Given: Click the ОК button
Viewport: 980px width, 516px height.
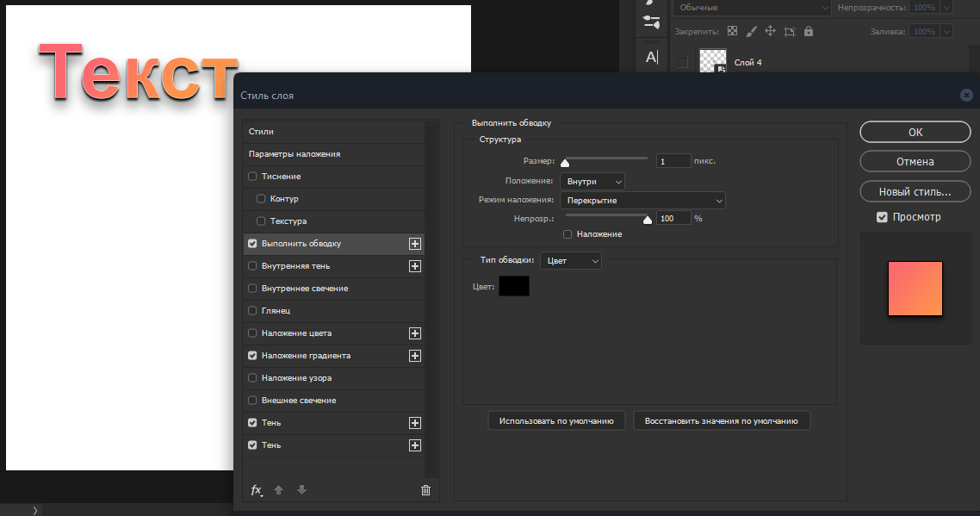Looking at the screenshot, I should pos(915,132).
